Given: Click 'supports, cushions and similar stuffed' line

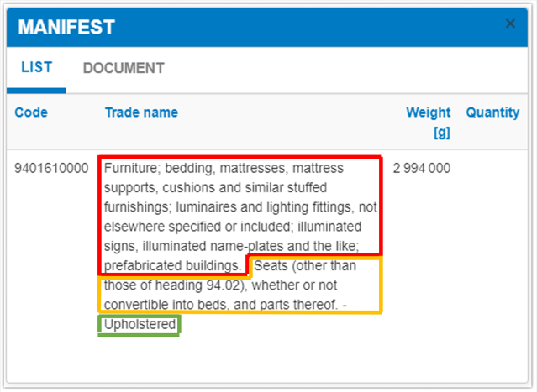Looking at the screenshot, I should click(x=216, y=187).
